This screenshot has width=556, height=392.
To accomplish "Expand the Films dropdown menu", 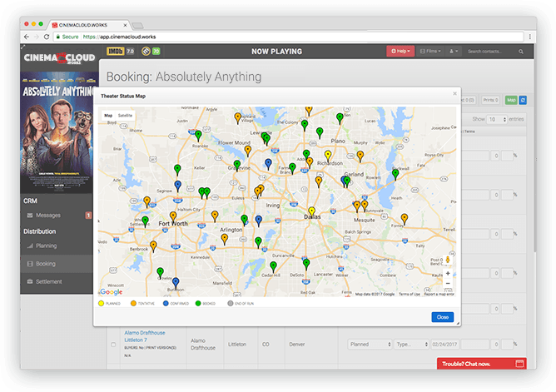I will click(430, 52).
